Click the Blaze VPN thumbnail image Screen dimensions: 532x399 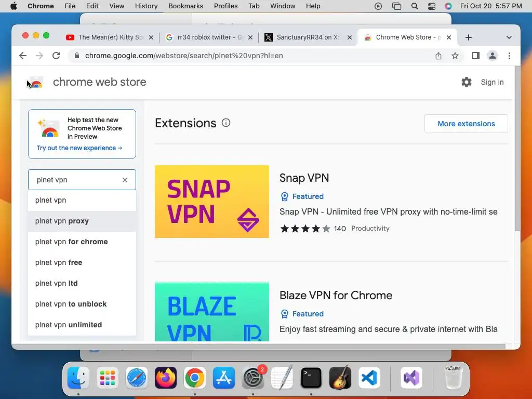[212, 312]
